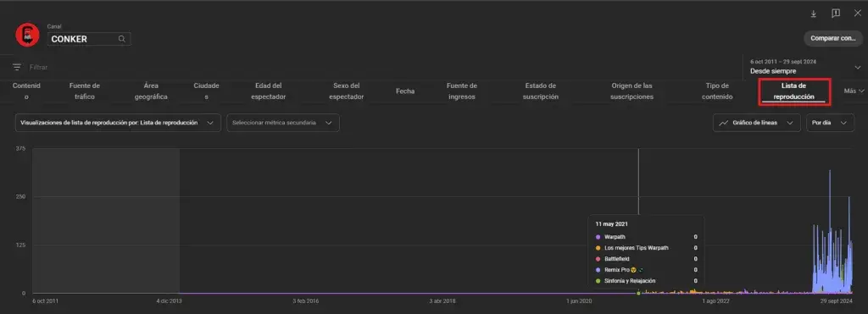Switch to the Fuente de ingresos tab
Screen dimensions: 868x314
[x=462, y=91]
